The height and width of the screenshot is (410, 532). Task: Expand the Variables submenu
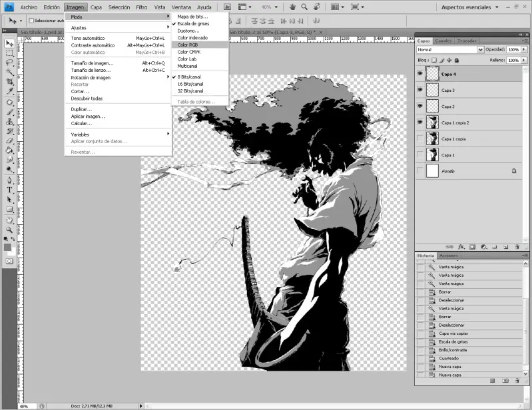119,134
